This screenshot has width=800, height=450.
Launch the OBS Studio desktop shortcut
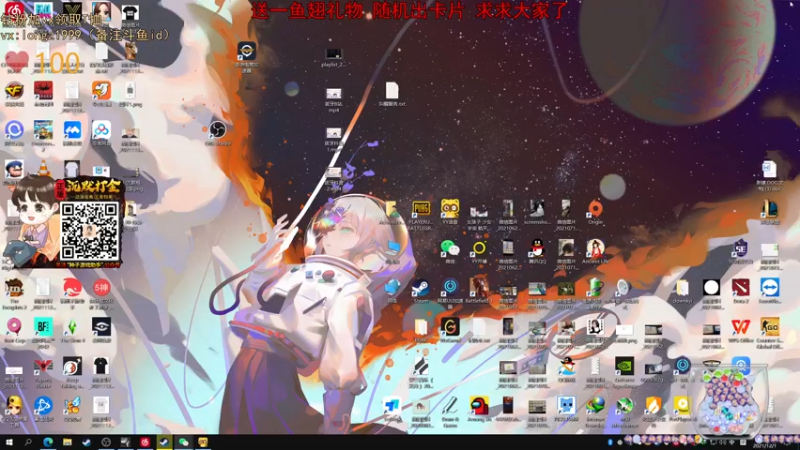click(217, 130)
